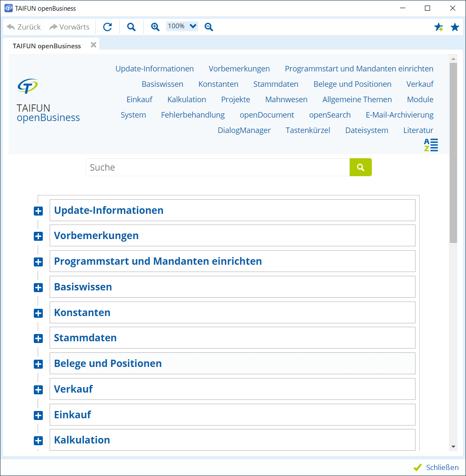Click the green search button
Viewport: 466px width, 476px height.
click(361, 167)
